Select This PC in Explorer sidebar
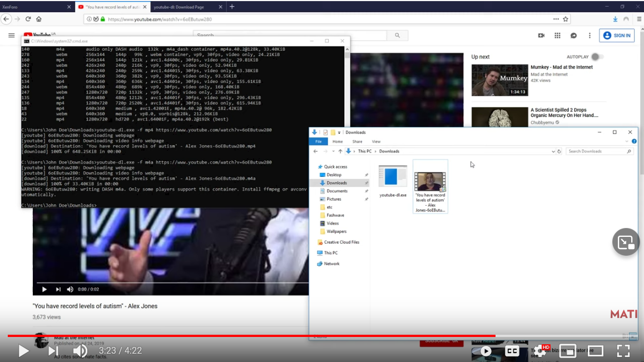The width and height of the screenshot is (644, 362). 331,252
